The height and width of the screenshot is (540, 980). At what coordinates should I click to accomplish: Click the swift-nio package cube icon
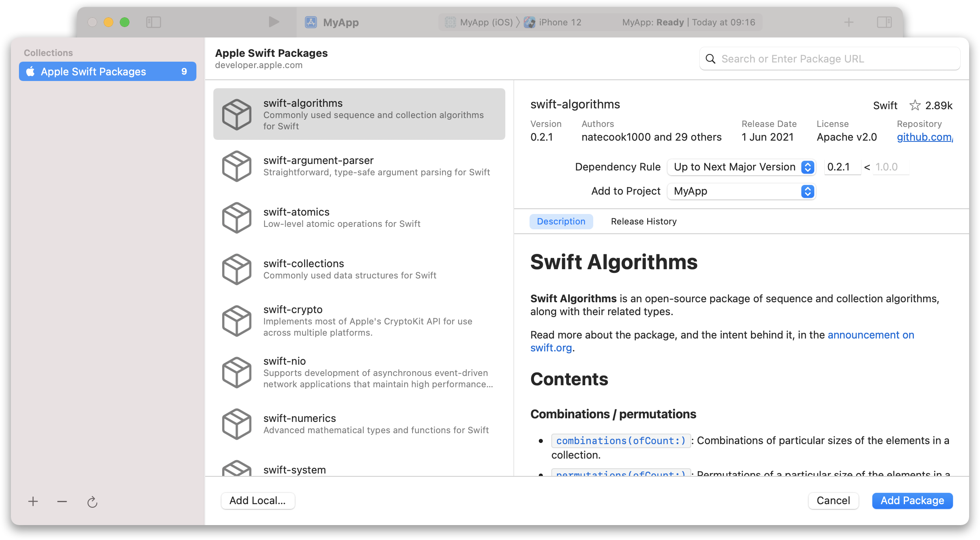(x=237, y=372)
